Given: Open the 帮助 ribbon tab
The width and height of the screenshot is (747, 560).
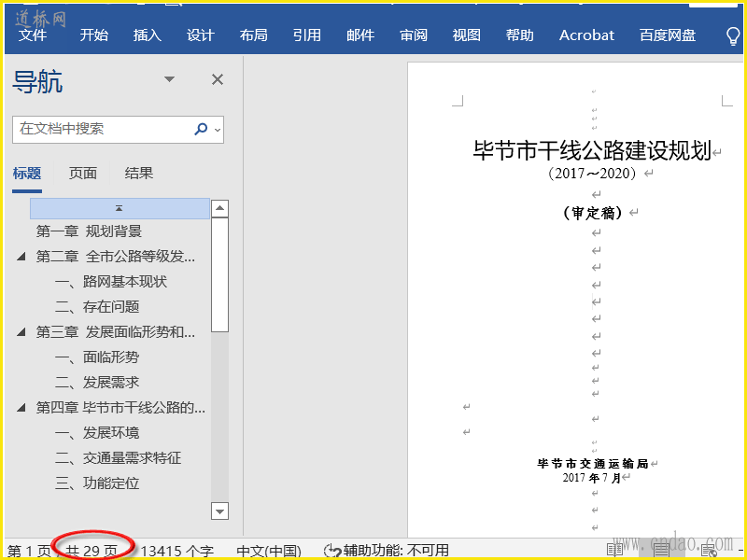Looking at the screenshot, I should pos(520,35).
